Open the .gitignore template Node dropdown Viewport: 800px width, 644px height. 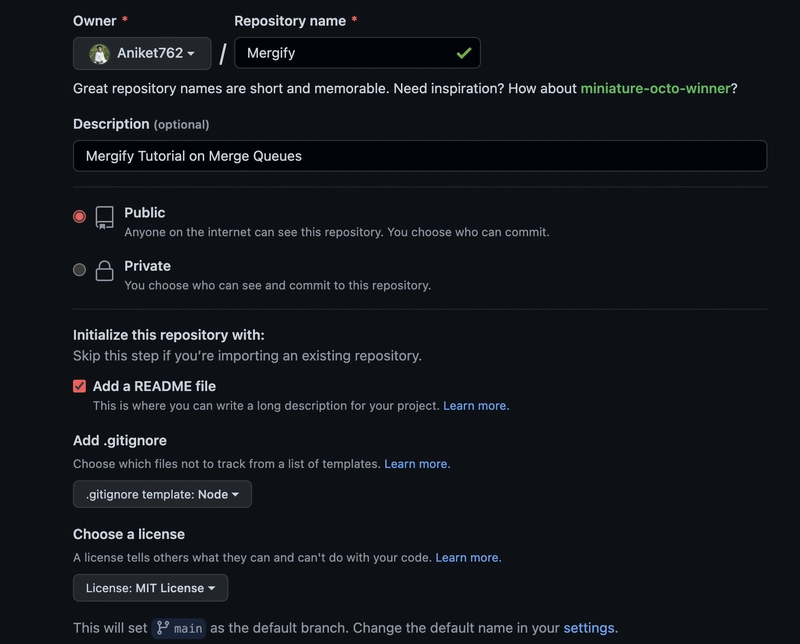[162, 494]
